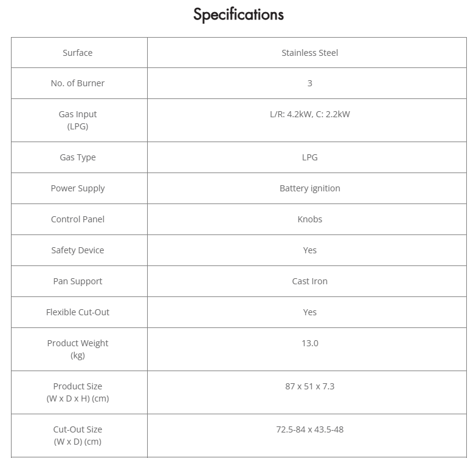Click the Gas Input (LPG) label
The width and height of the screenshot is (476, 458).
[x=78, y=120]
